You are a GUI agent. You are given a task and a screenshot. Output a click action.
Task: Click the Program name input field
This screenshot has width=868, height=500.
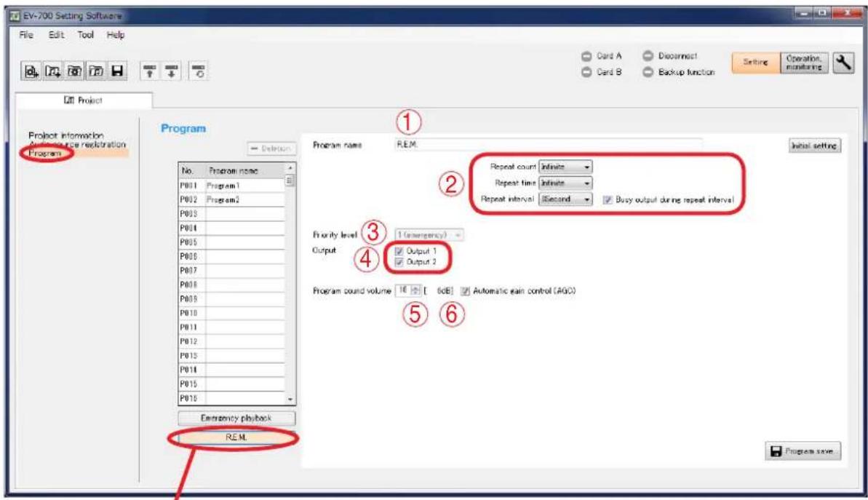[x=548, y=145]
